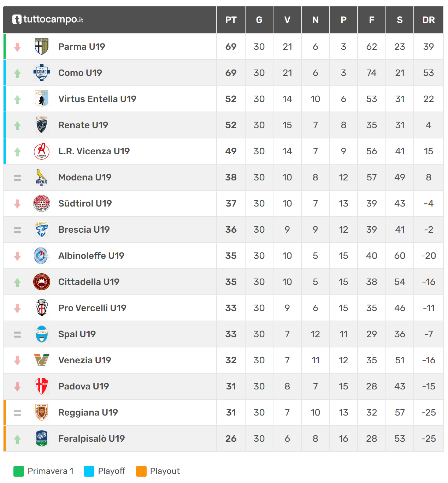Image resolution: width=448 pixels, height=483 pixels.
Task: Sort by the PT points column header
Action: click(231, 20)
